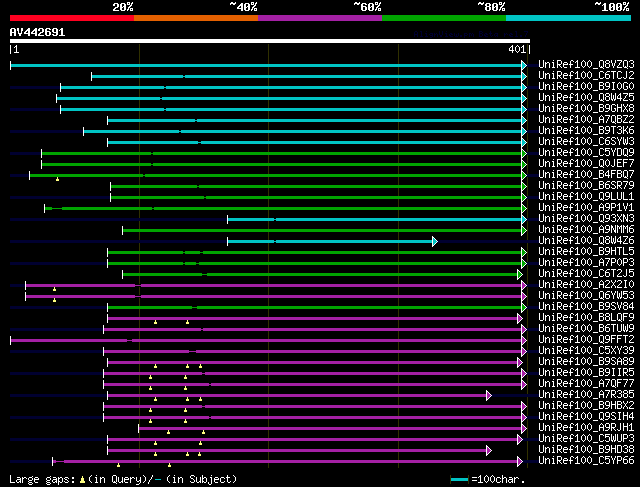Click the UniRef100_C5XY39 hit label
Screen dimensions: 640x487
[x=586, y=351]
